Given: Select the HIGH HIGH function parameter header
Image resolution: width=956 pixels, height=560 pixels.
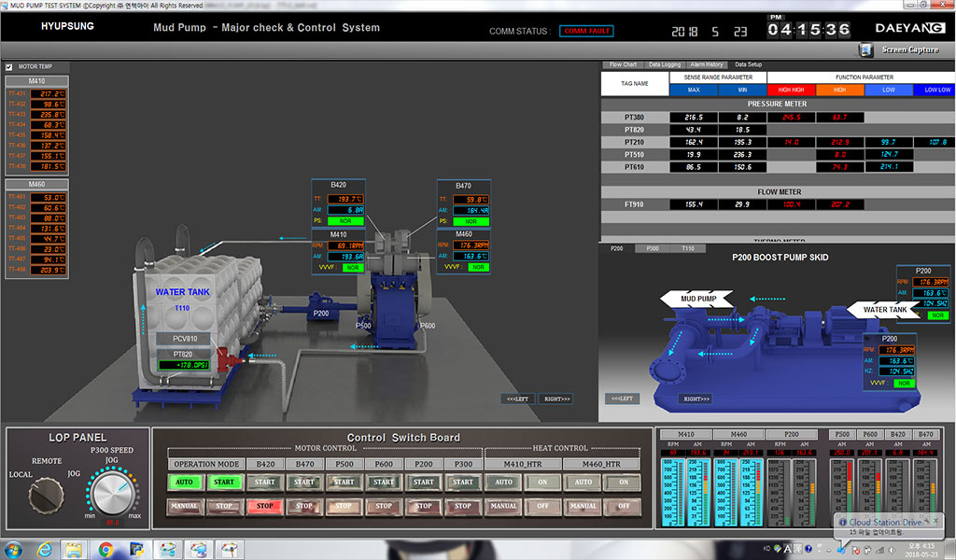Looking at the screenshot, I should [791, 90].
